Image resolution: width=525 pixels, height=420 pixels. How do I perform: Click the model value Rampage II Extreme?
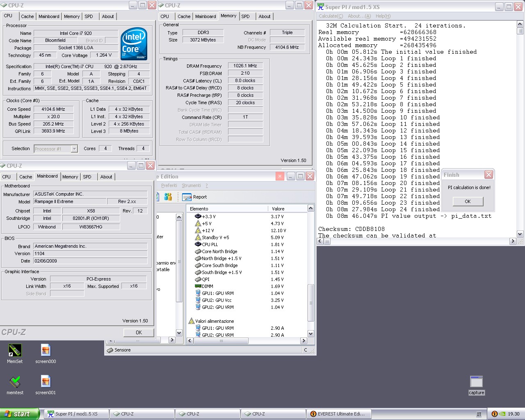point(70,202)
